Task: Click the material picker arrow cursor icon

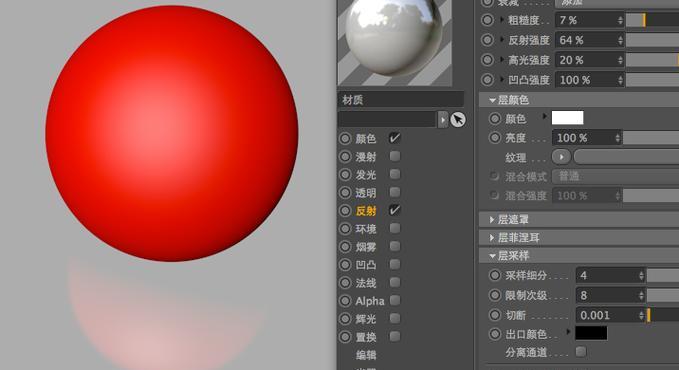Action: (x=458, y=119)
